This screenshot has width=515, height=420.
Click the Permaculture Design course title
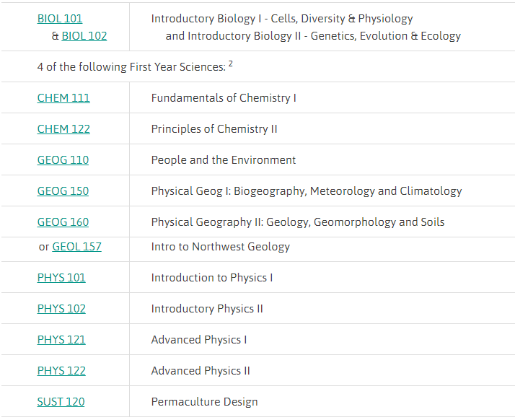(204, 402)
